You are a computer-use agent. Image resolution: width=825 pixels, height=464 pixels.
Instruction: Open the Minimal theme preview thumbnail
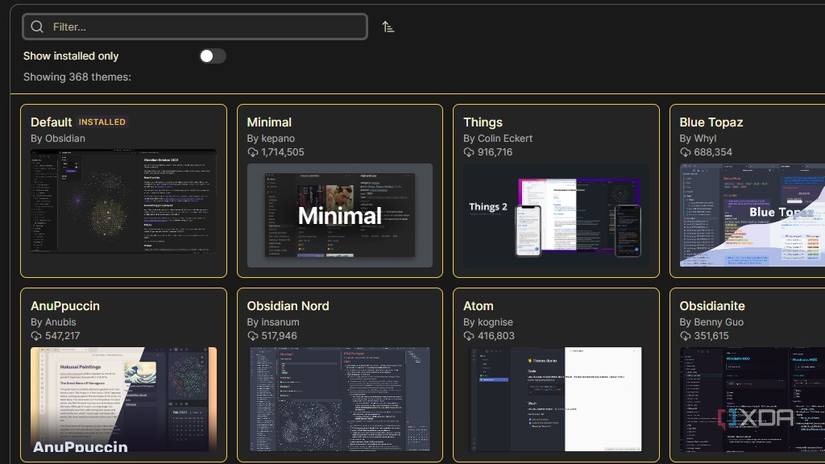tap(340, 216)
